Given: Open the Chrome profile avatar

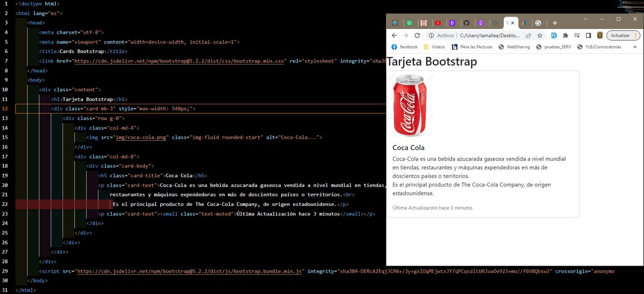Looking at the screenshot, I should point(600,35).
